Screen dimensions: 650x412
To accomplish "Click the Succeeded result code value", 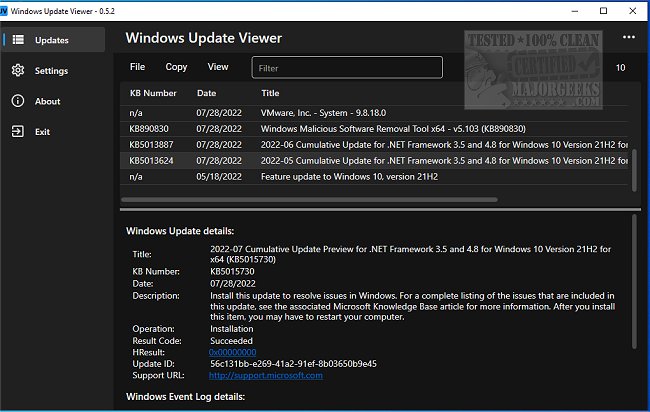I will pos(231,341).
